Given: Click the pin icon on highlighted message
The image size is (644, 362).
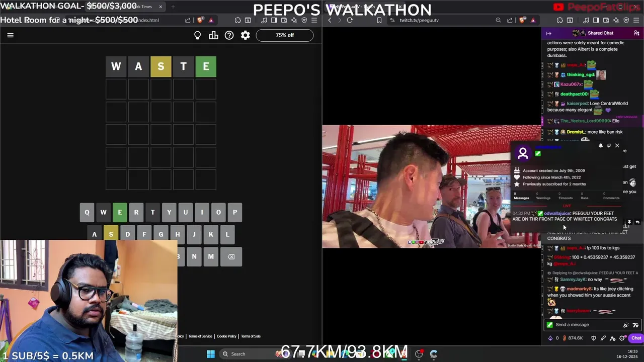Looking at the screenshot, I should [629, 222].
